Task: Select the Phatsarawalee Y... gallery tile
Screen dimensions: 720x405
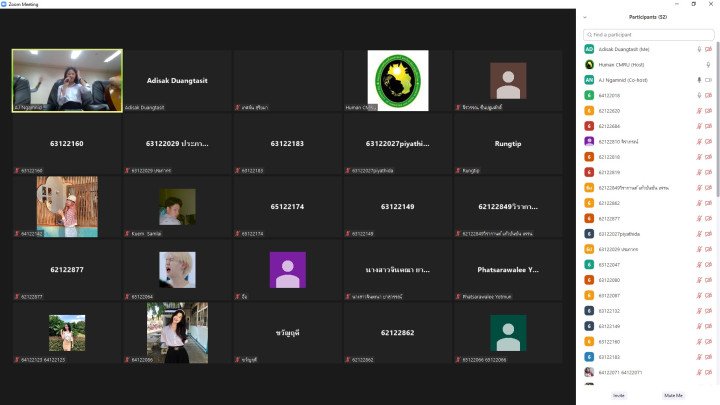Action: point(508,270)
